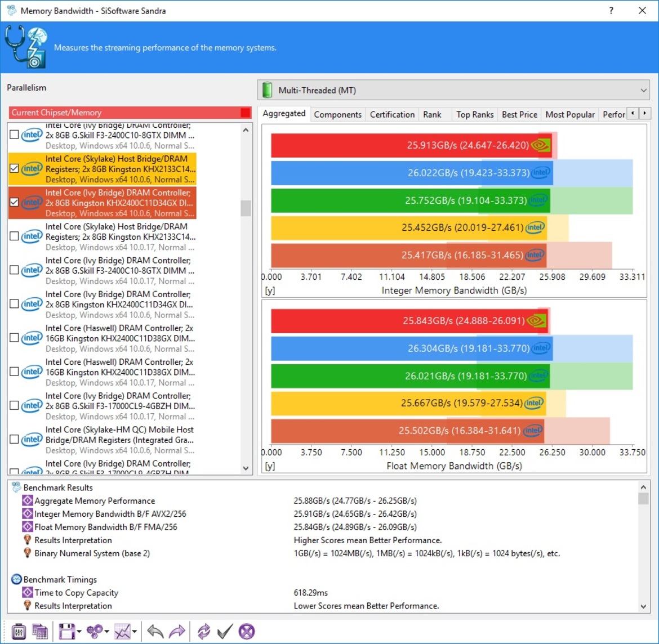Viewport: 659px width, 644px height.
Task: Check Haswell 16GB Kingston 10.0.17 entry
Action: 14,372
